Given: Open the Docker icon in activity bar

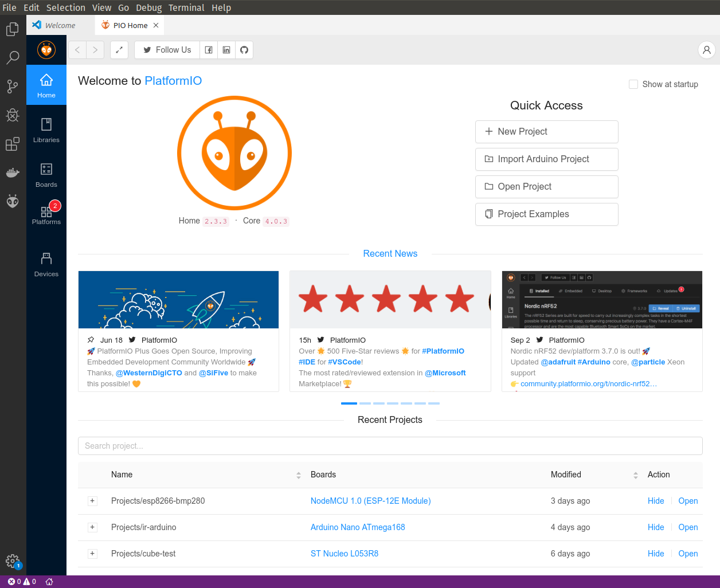Looking at the screenshot, I should tap(13, 173).
